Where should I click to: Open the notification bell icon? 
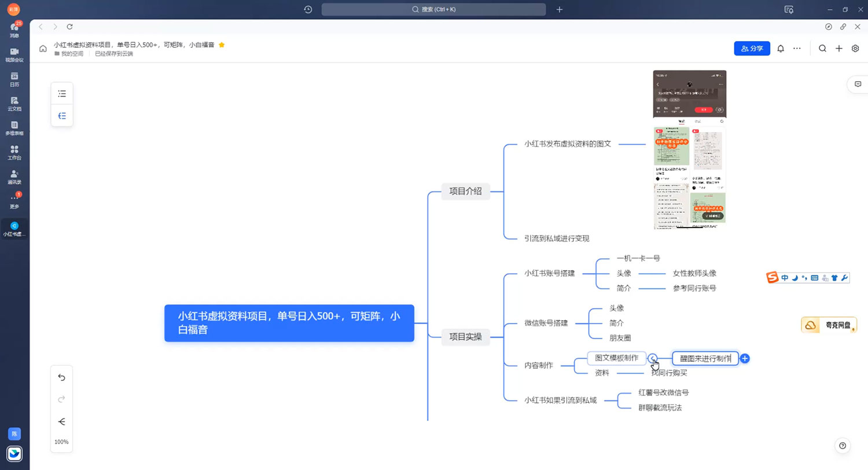tap(780, 49)
